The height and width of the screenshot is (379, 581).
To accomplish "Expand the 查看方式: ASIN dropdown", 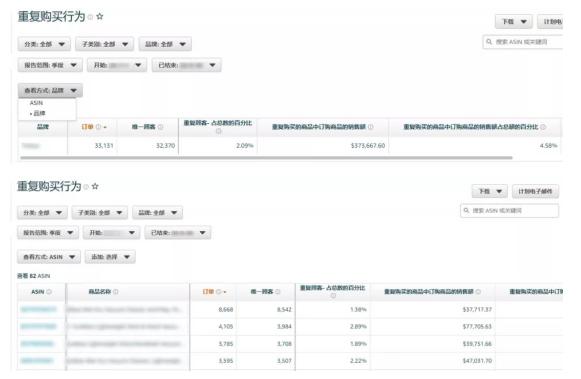I will 49,257.
